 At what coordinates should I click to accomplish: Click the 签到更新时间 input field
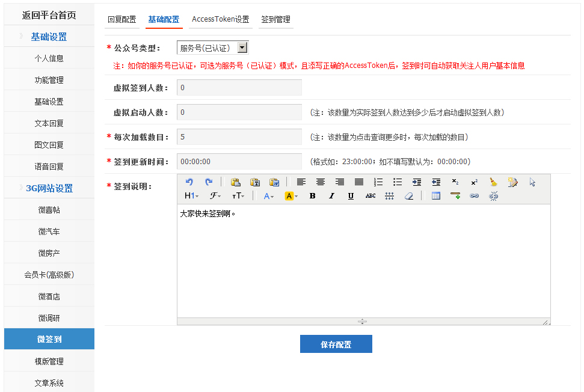(x=239, y=161)
